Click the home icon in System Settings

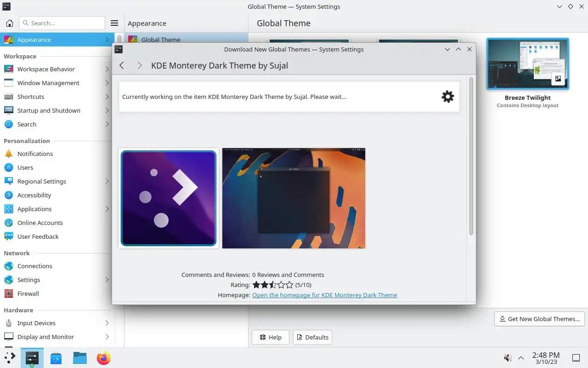[x=9, y=23]
